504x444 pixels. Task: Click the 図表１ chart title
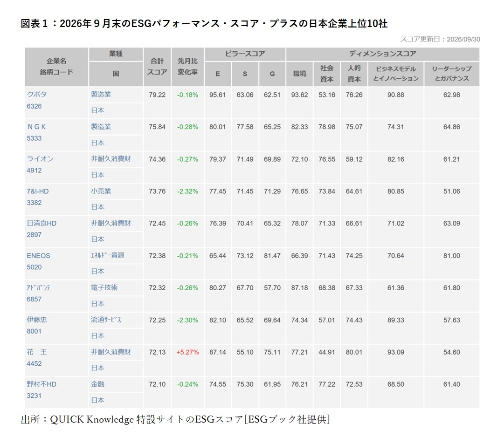point(204,23)
